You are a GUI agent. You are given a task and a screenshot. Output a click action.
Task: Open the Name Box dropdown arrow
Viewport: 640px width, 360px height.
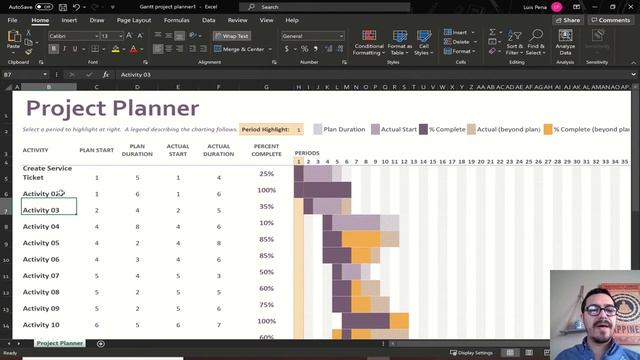point(45,75)
